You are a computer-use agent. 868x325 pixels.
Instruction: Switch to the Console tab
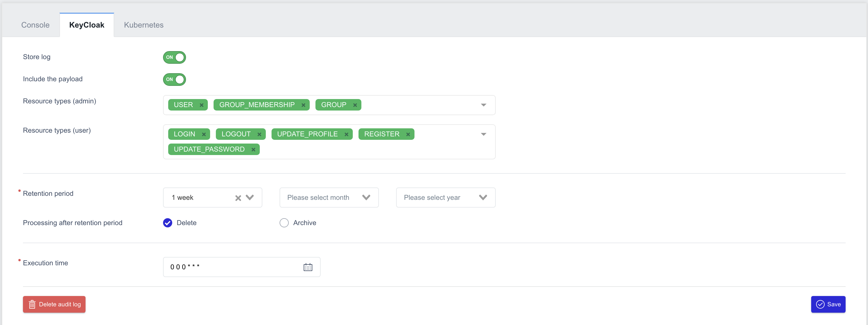[x=35, y=25]
